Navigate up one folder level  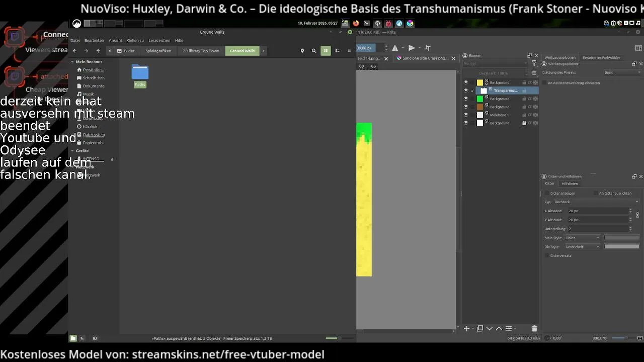98,51
